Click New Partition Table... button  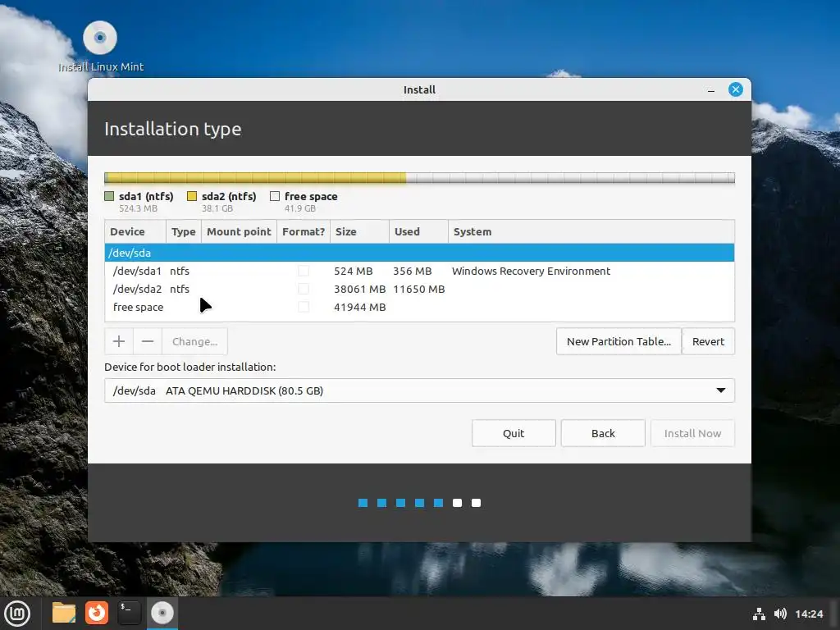click(x=619, y=341)
